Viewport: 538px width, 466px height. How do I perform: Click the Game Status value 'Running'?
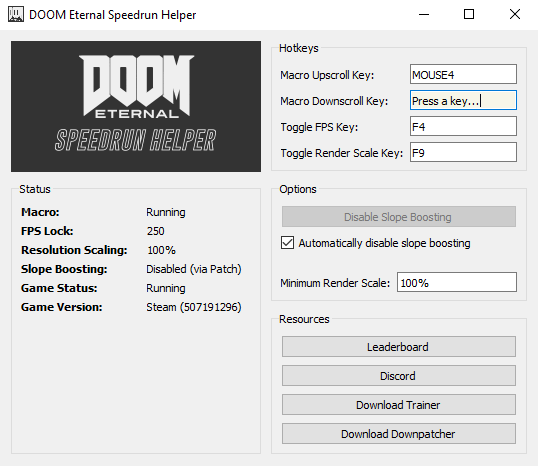166,288
